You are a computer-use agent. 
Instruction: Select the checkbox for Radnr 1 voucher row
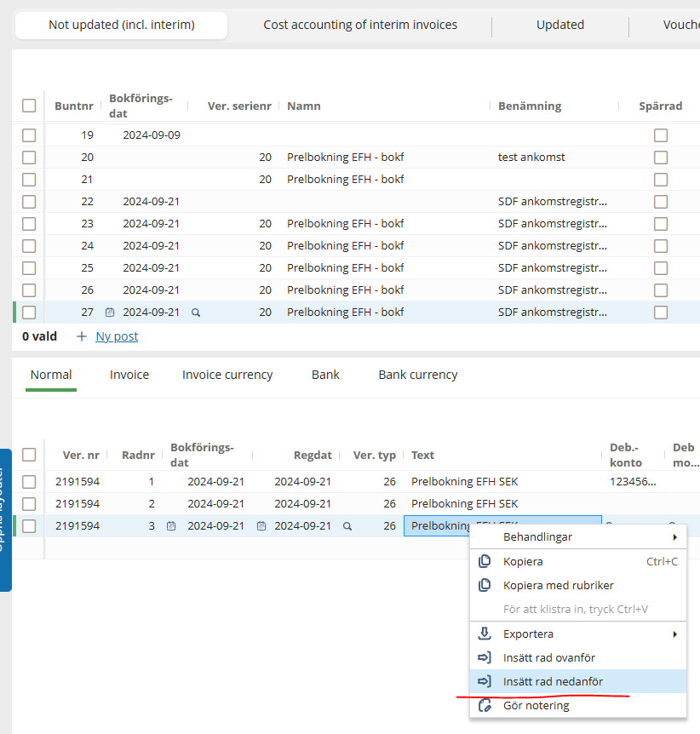tap(29, 482)
